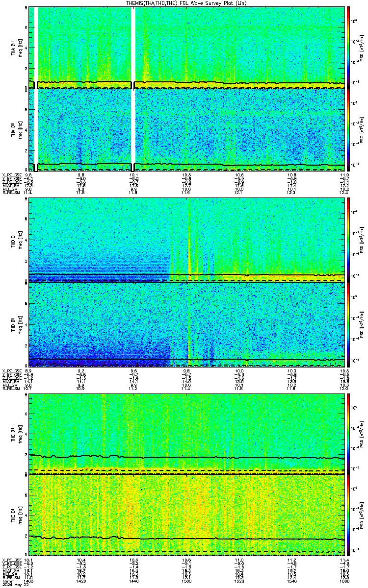Click the '1500' time tick label

(x=186, y=581)
